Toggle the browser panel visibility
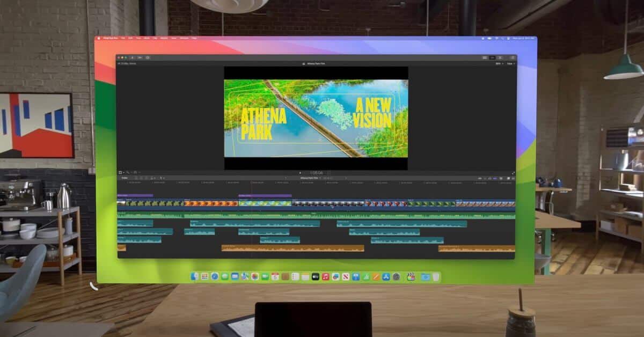644x337 pixels. tap(485, 57)
